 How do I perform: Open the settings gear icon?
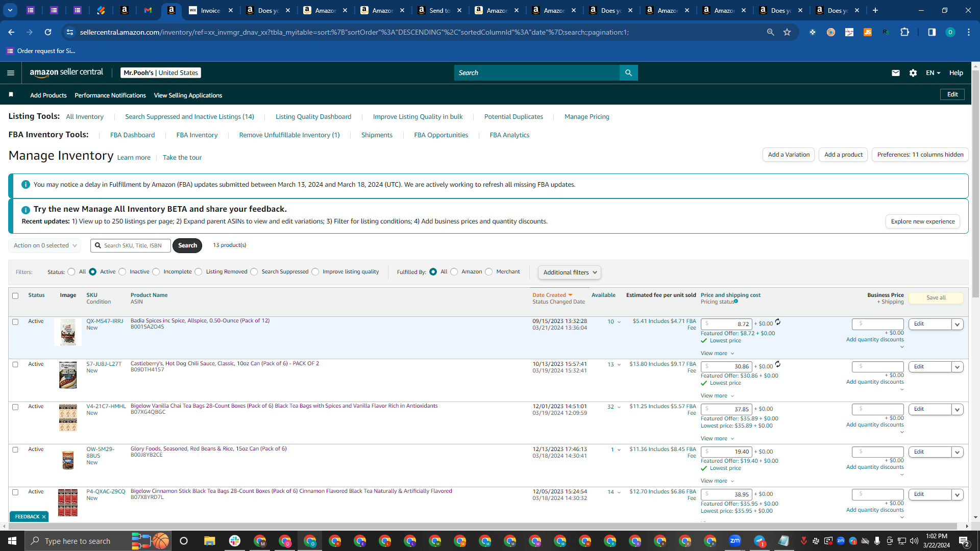pos(913,73)
